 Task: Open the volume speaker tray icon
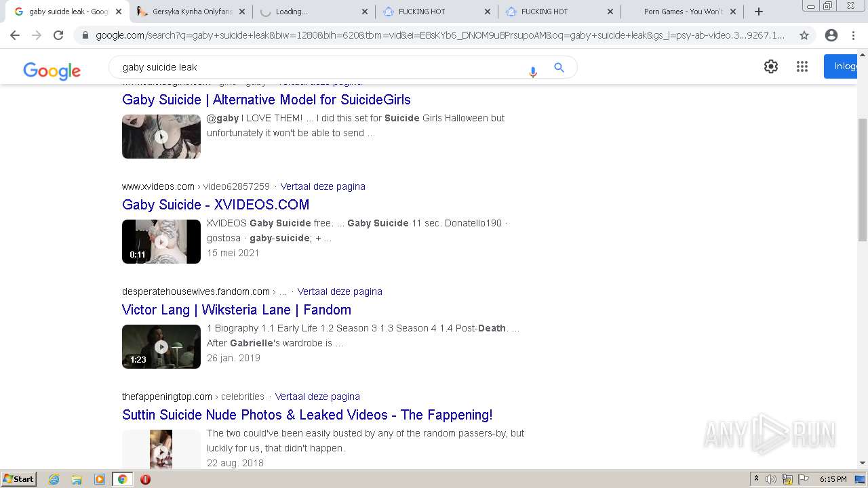coord(771,479)
